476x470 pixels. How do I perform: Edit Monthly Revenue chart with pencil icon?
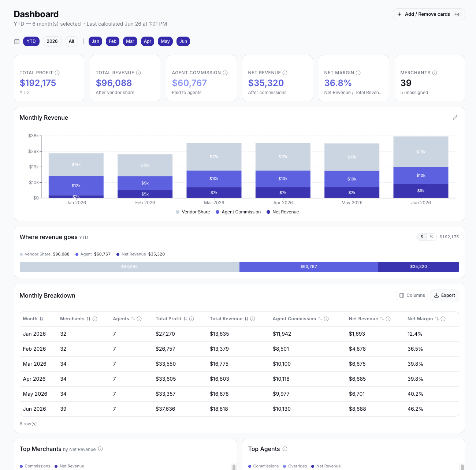pyautogui.click(x=455, y=117)
